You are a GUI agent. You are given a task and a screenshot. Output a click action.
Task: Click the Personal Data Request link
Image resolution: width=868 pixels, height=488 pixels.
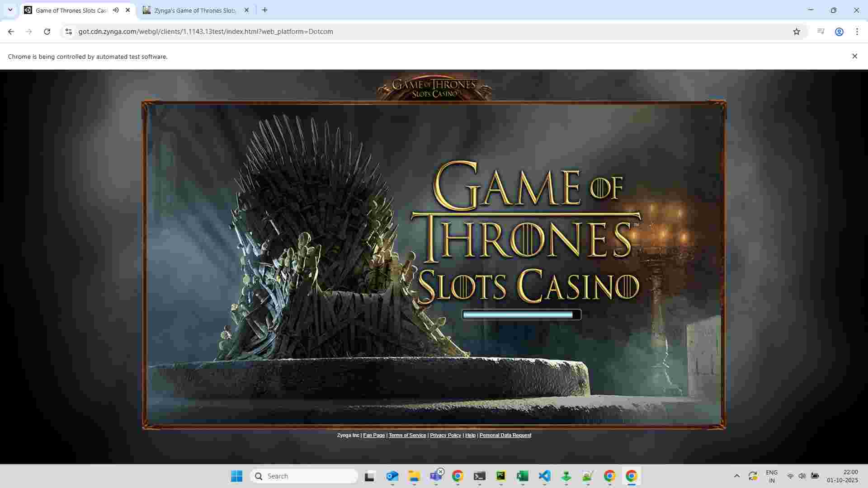click(x=505, y=435)
